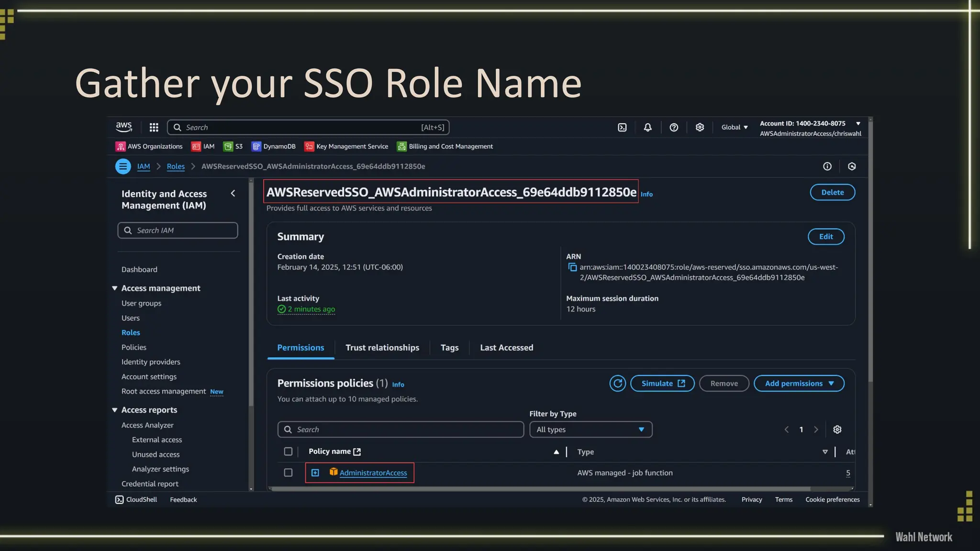Open the AdministratorAccess policy link

(x=373, y=473)
